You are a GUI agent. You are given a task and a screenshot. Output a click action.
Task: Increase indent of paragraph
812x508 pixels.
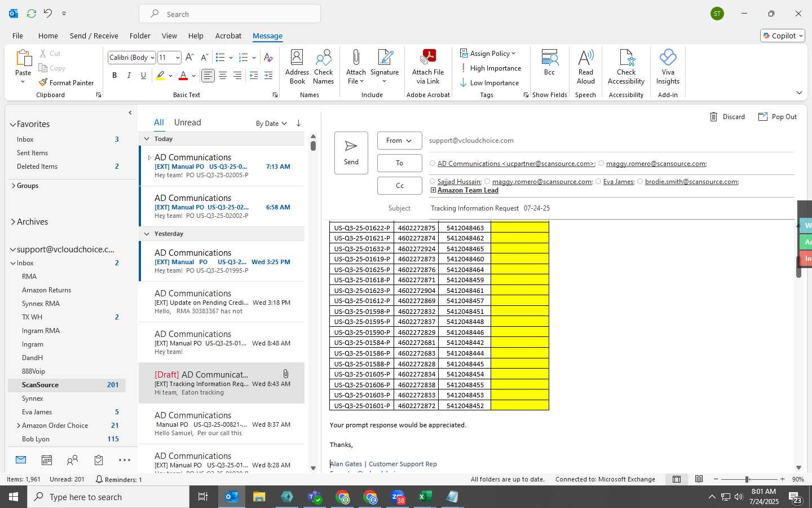click(268, 76)
